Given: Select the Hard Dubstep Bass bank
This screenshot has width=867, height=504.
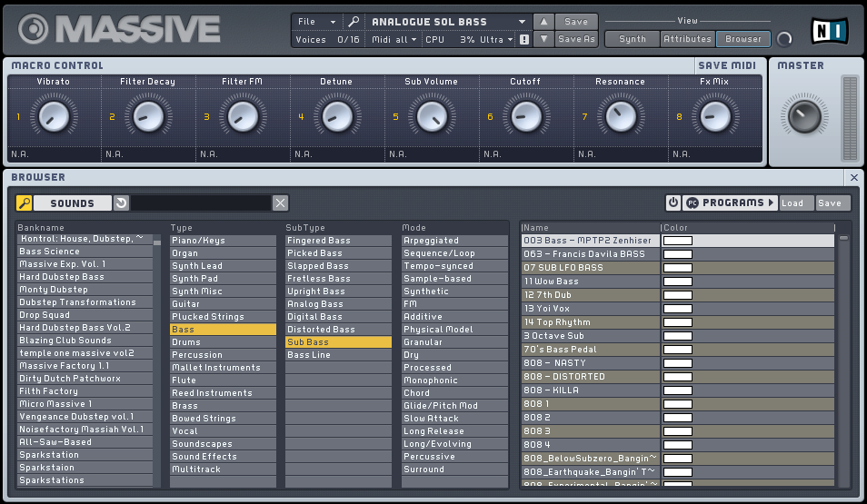Looking at the screenshot, I should coord(85,277).
